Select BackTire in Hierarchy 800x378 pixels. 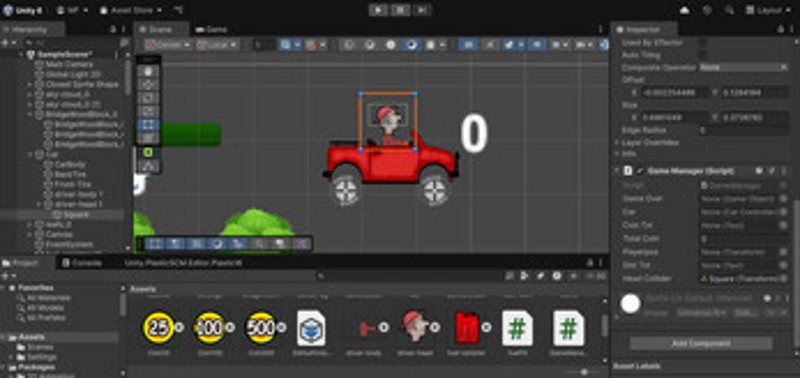click(71, 174)
